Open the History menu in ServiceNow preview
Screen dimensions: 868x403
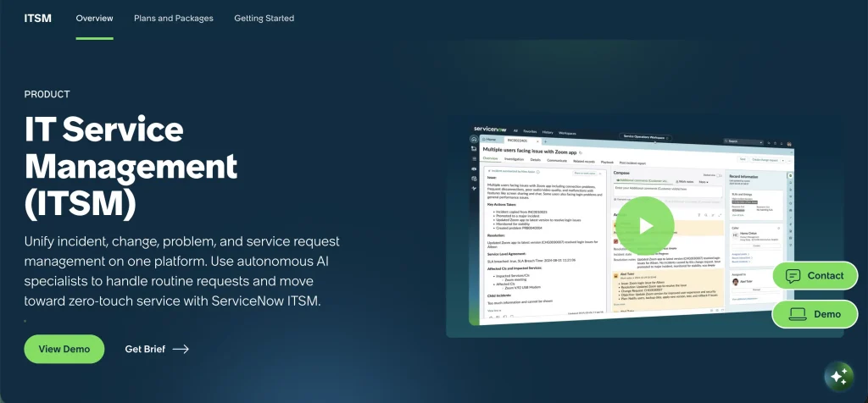548,133
